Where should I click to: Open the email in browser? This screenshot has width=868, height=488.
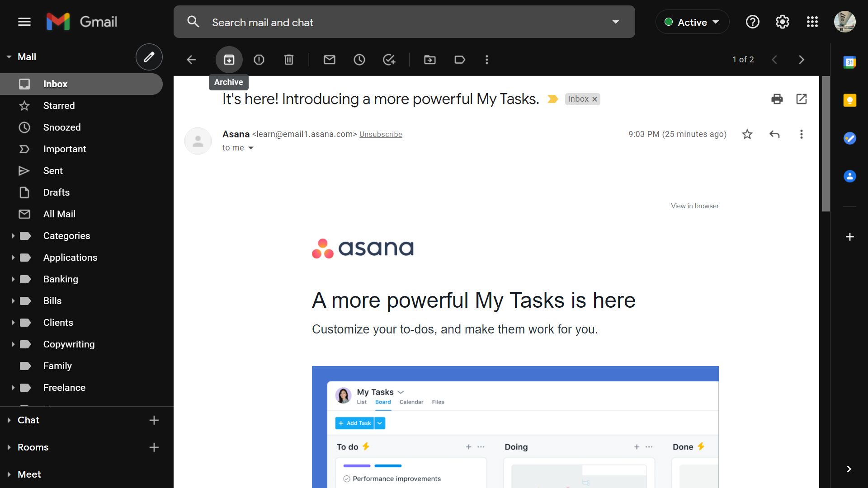(x=694, y=206)
